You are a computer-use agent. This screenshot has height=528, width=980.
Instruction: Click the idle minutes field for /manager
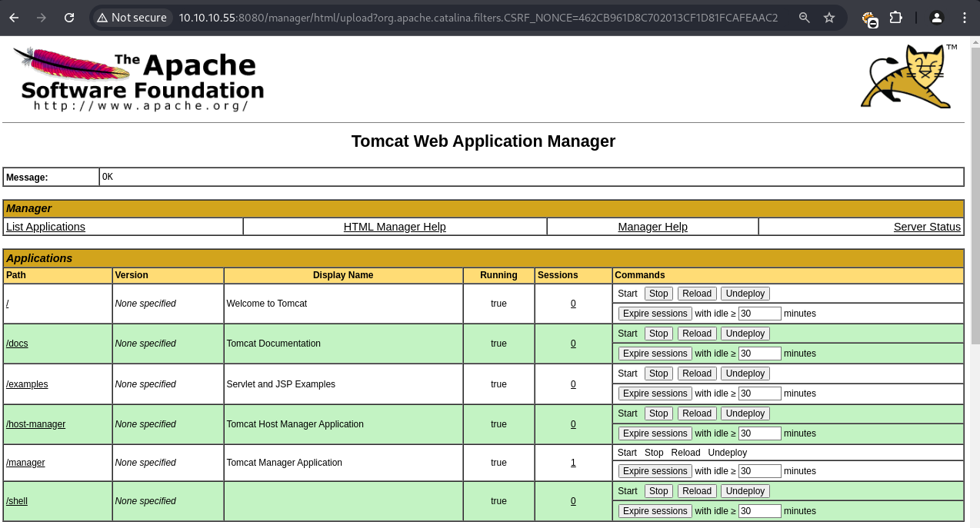point(759,471)
